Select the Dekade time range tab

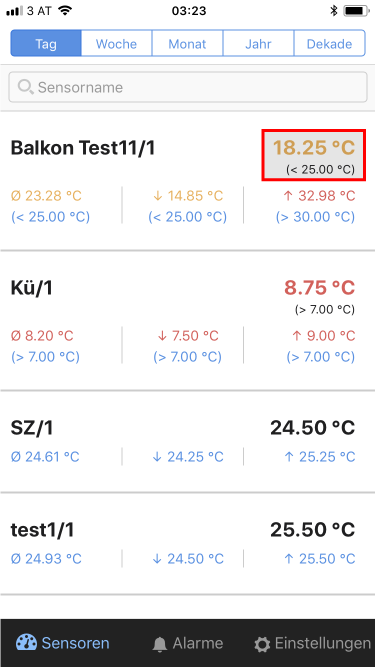click(x=330, y=43)
